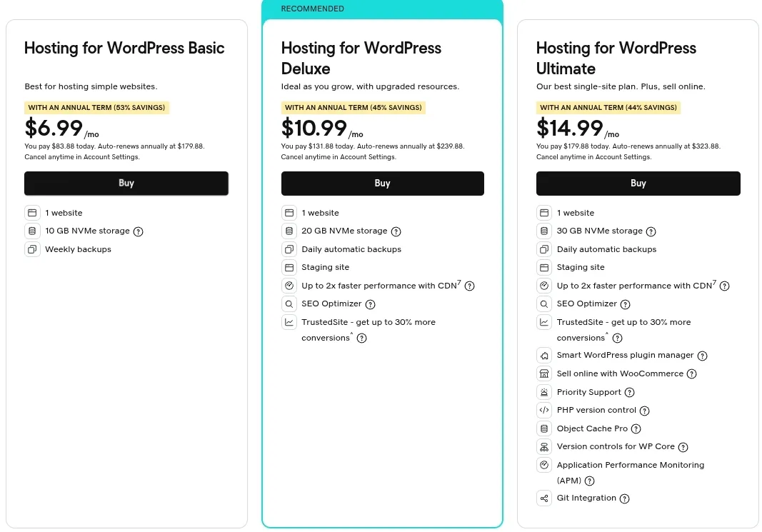Click the Version controls for WP Core icon

[543, 446]
